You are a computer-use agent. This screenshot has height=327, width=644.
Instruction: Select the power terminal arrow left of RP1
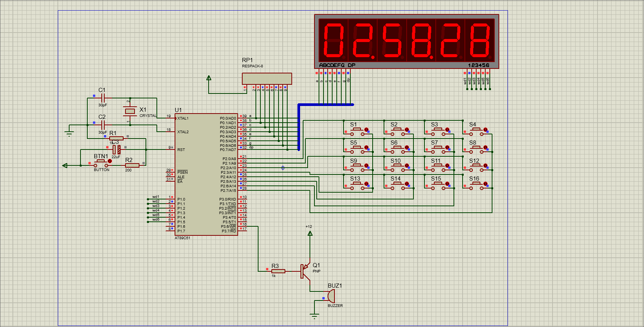tap(209, 78)
